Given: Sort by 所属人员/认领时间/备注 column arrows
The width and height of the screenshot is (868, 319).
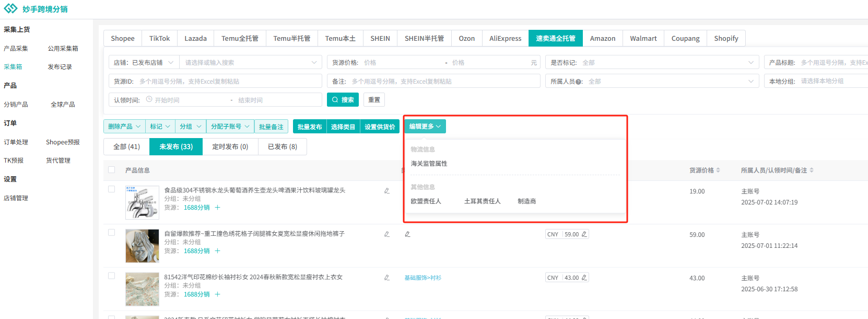Looking at the screenshot, I should [x=812, y=170].
